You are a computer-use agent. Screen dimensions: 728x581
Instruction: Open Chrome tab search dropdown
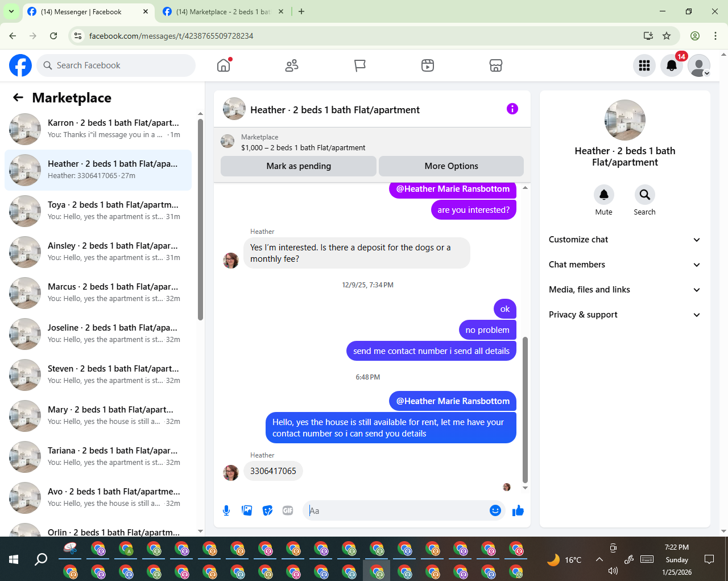(x=11, y=11)
